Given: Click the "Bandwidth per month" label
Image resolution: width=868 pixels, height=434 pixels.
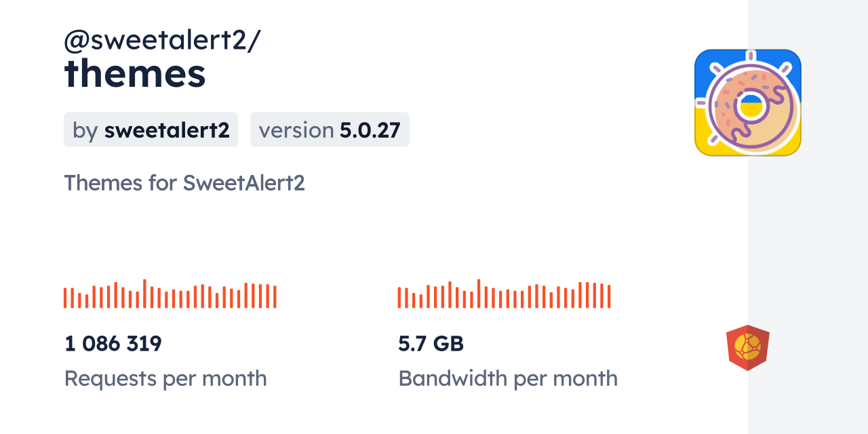Looking at the screenshot, I should (508, 378).
